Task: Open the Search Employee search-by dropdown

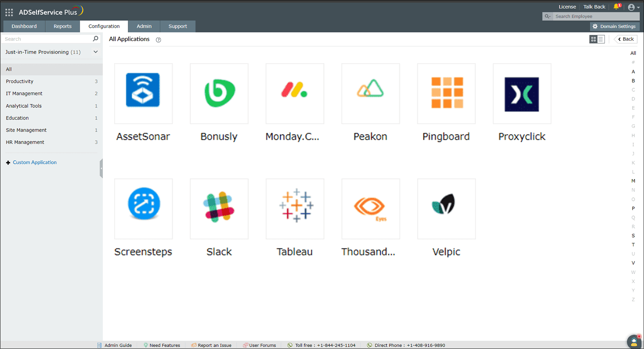Action: tap(548, 16)
